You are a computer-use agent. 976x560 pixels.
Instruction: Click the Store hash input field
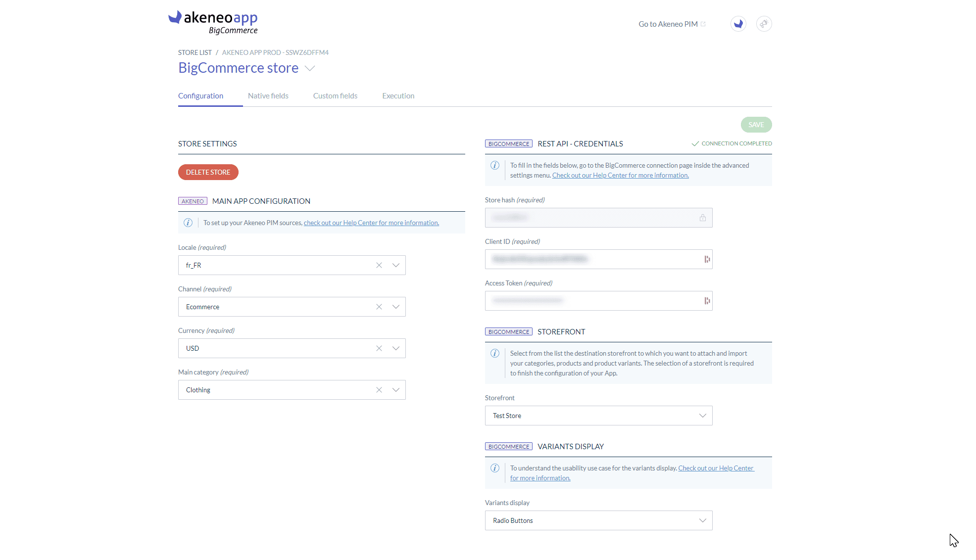tap(598, 217)
